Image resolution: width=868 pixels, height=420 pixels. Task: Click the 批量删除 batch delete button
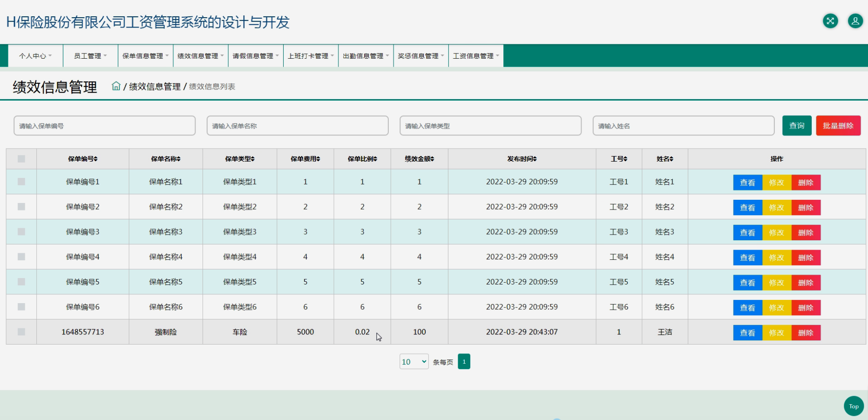pyautogui.click(x=838, y=126)
